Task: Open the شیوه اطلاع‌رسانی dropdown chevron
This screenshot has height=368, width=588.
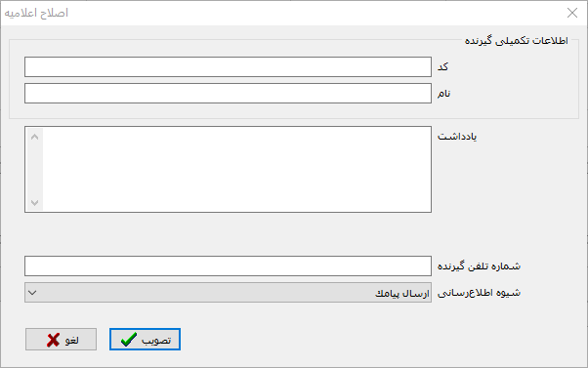Action: click(32, 292)
